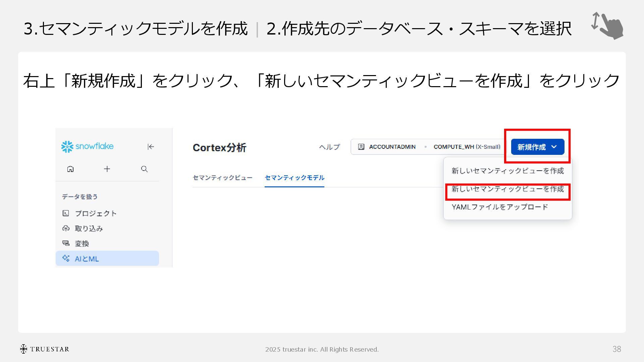Screen dimensions: 644x362
Task: Click the COMPUTE_WH (X-Small) warehouse label
Action: pyautogui.click(x=467, y=147)
